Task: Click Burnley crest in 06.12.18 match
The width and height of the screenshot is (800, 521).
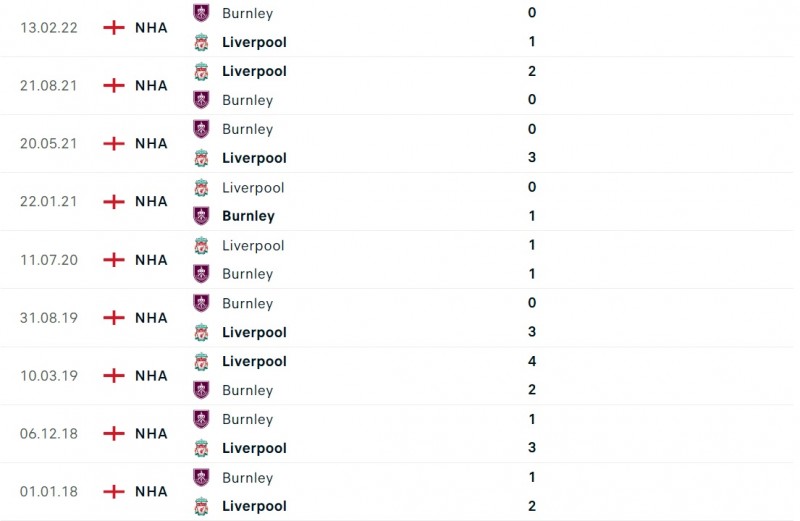Action: [x=201, y=419]
